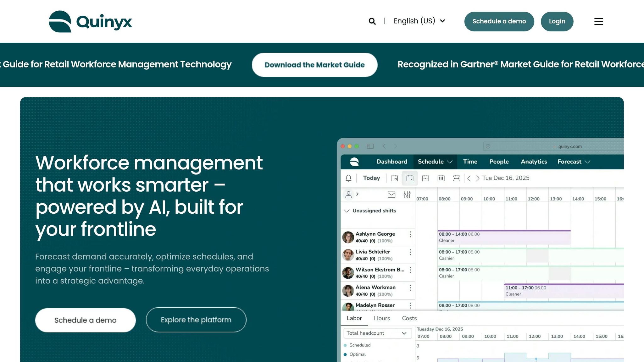This screenshot has width=644, height=362.
Task: Open the hamburger menu icon
Action: pos(598,21)
